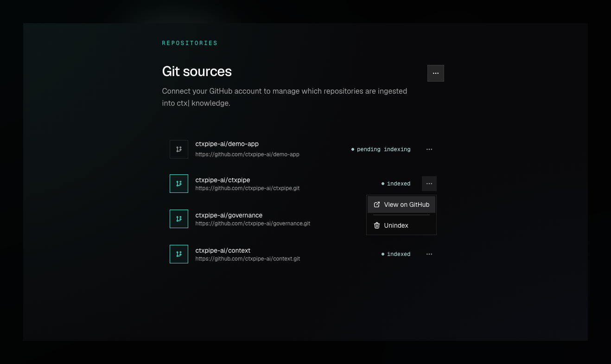Click the ctxpipe-ai/governance repository name

(229, 215)
